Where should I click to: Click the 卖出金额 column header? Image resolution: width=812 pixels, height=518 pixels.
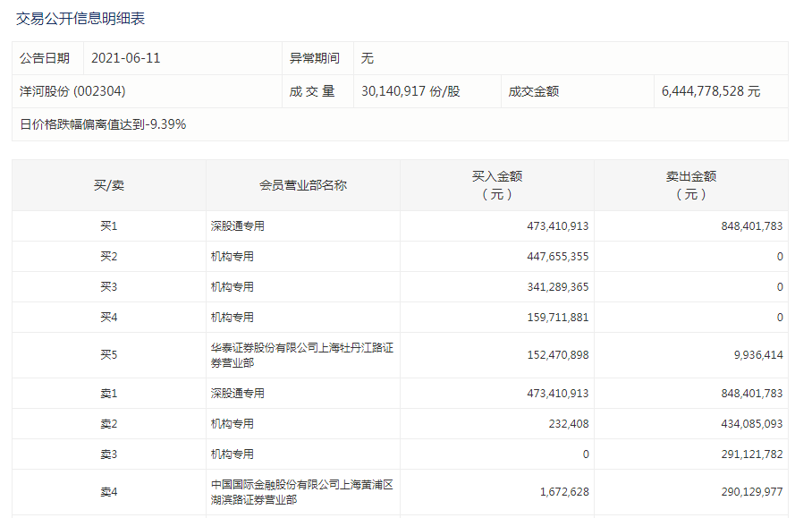[x=690, y=185]
